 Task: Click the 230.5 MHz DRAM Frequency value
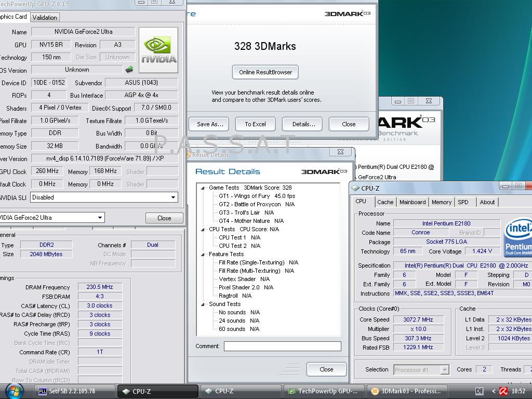point(99,287)
